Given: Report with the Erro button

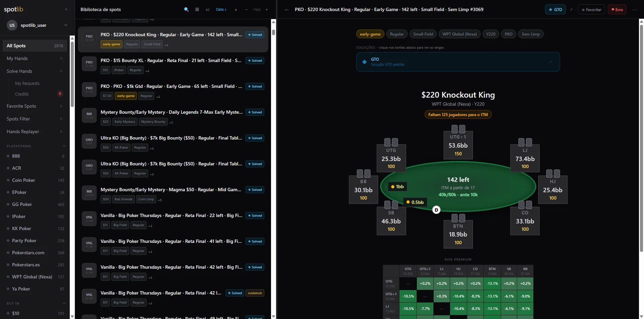Looking at the screenshot, I should click(x=617, y=9).
